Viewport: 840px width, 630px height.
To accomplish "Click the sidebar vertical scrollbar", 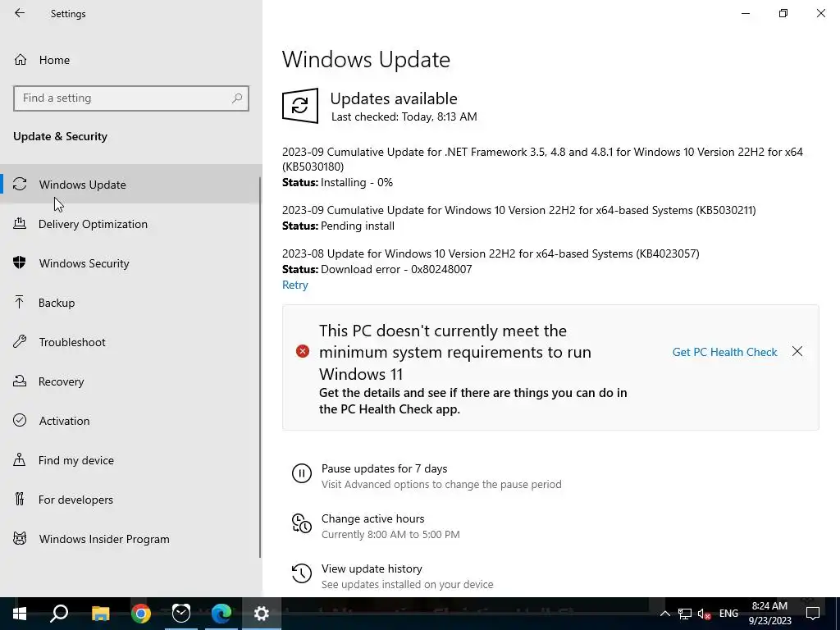I will click(260, 367).
